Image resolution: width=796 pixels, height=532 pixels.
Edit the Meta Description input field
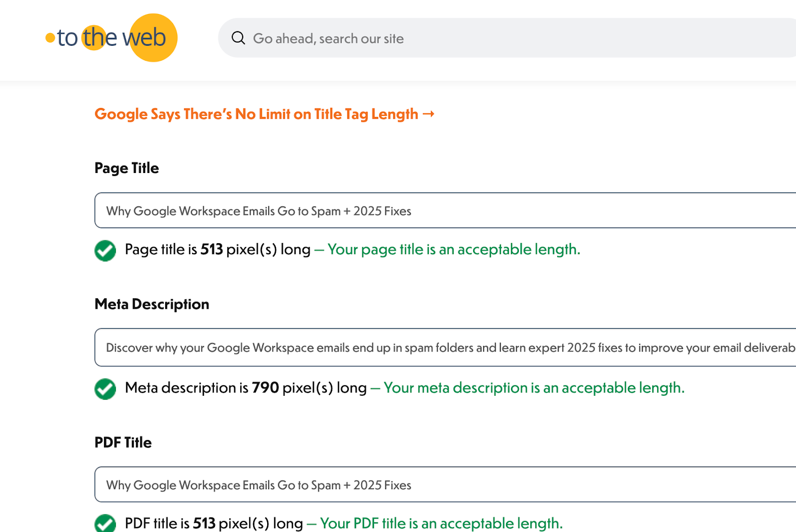click(x=445, y=347)
